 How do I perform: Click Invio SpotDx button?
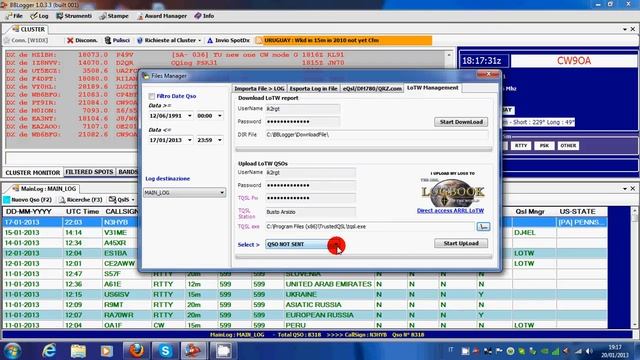(x=228, y=40)
